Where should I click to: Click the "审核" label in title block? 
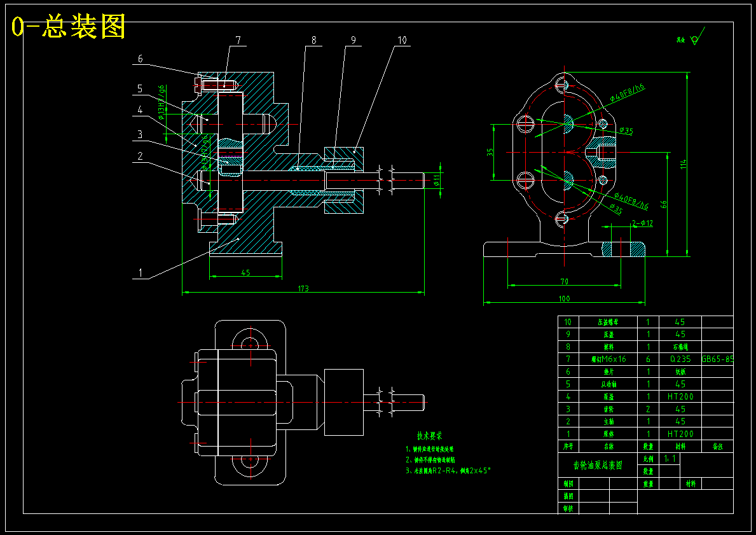tap(568, 508)
